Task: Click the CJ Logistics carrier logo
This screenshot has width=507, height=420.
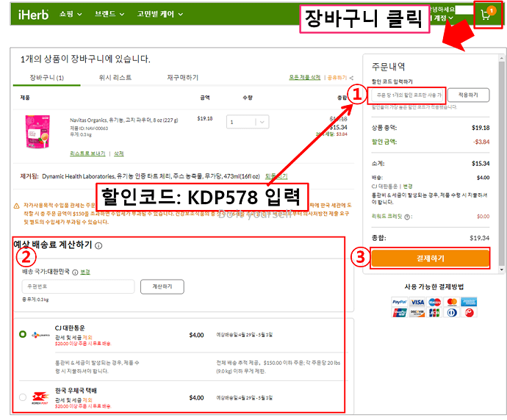Action: click(x=40, y=335)
